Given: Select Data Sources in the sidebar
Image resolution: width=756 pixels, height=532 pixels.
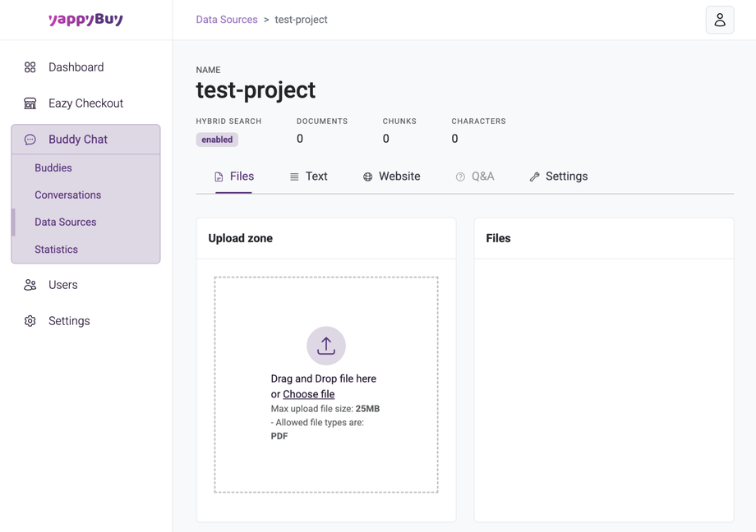Looking at the screenshot, I should (66, 222).
